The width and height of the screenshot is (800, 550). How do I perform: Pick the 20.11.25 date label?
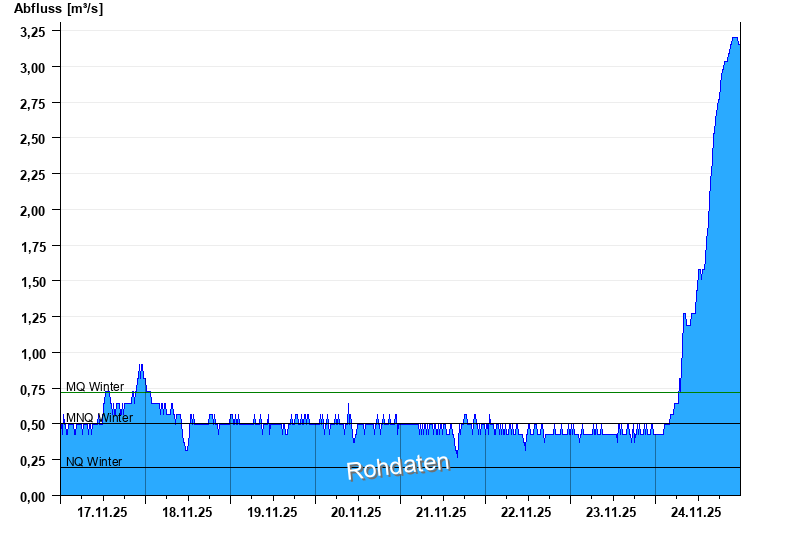[357, 513]
